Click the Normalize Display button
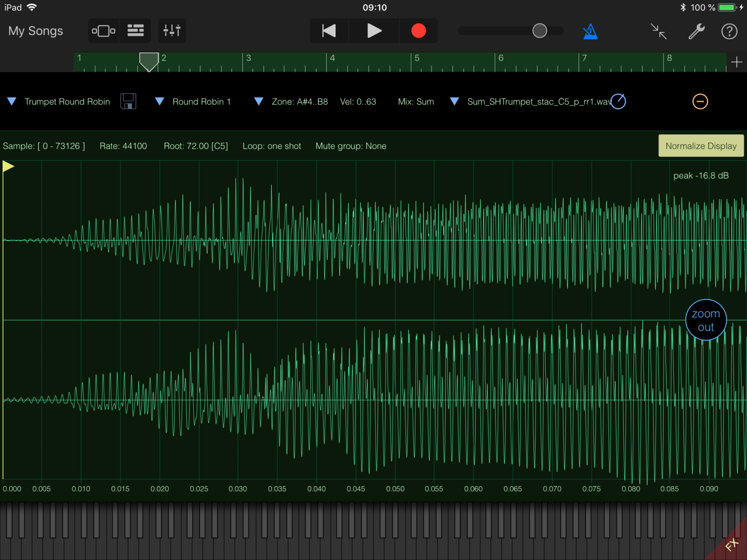 point(701,146)
